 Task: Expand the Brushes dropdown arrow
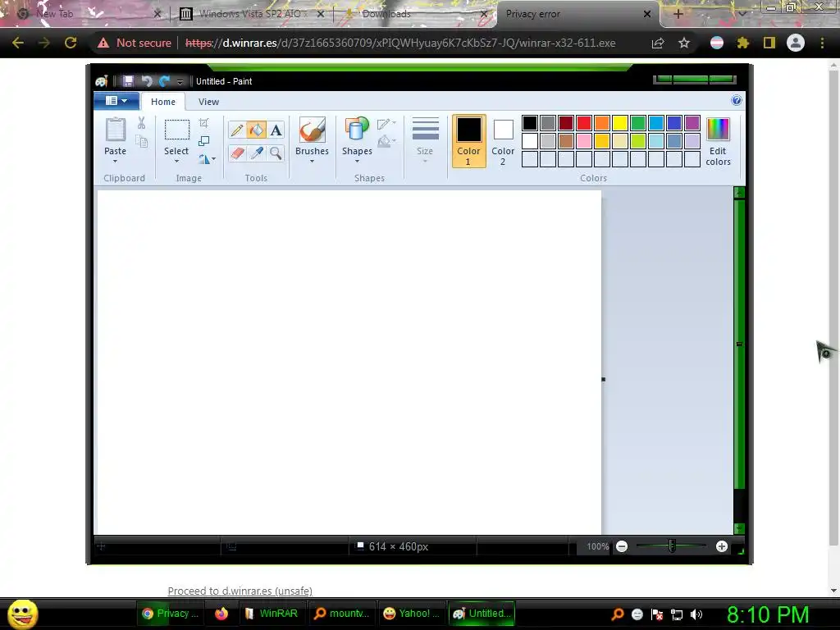click(x=312, y=162)
